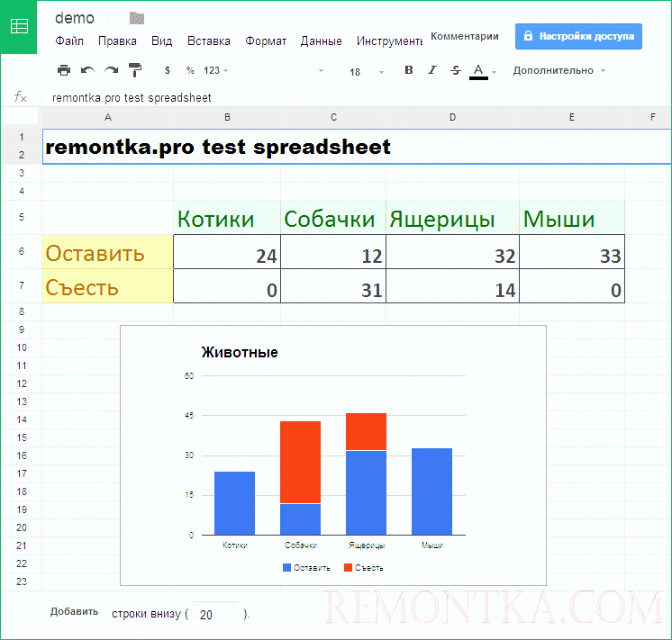Toggle italic formatting
This screenshot has height=640, width=672.
pyautogui.click(x=432, y=70)
